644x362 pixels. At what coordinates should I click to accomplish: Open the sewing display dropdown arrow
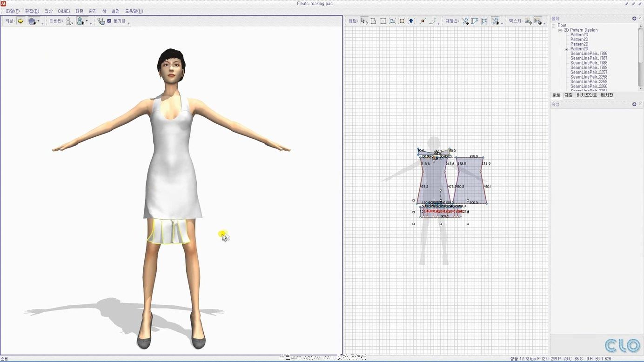pyautogui.click(x=502, y=23)
